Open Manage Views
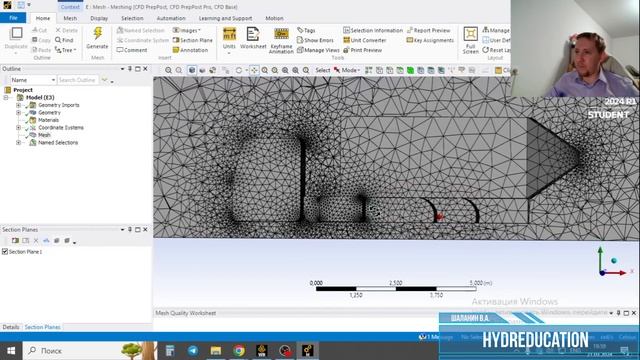This screenshot has height=360, width=640. coord(318,50)
